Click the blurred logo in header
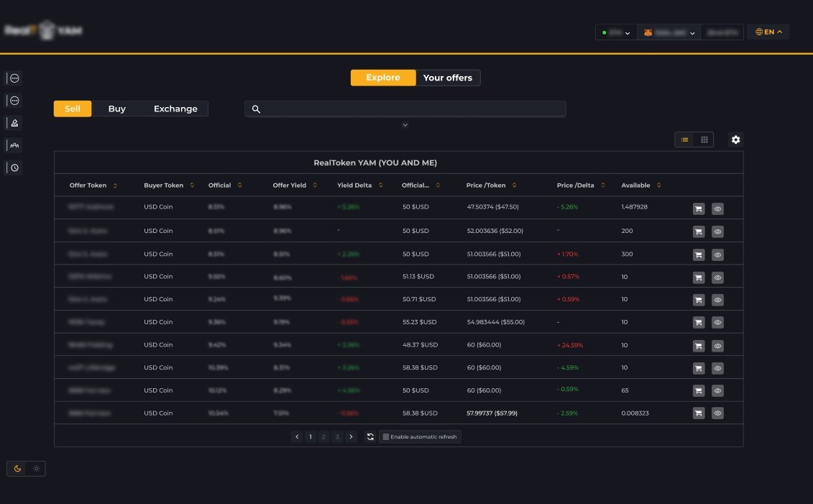The width and height of the screenshot is (813, 504). (44, 31)
